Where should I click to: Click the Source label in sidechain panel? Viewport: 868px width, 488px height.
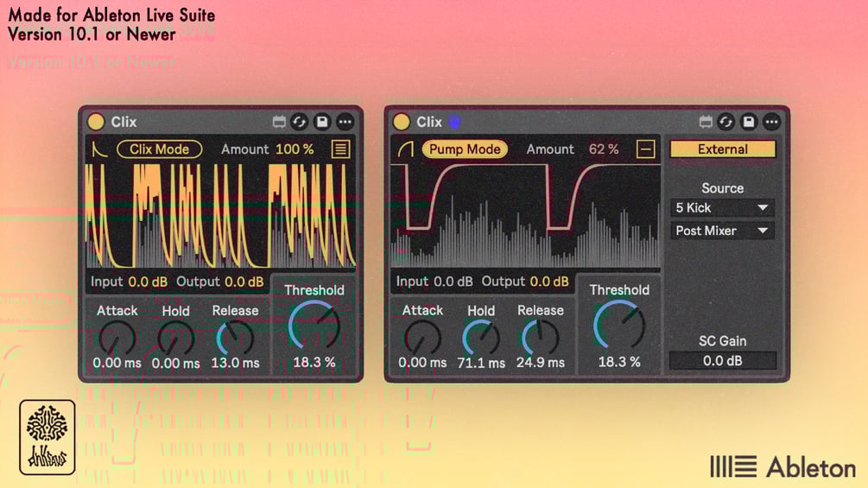tap(722, 188)
